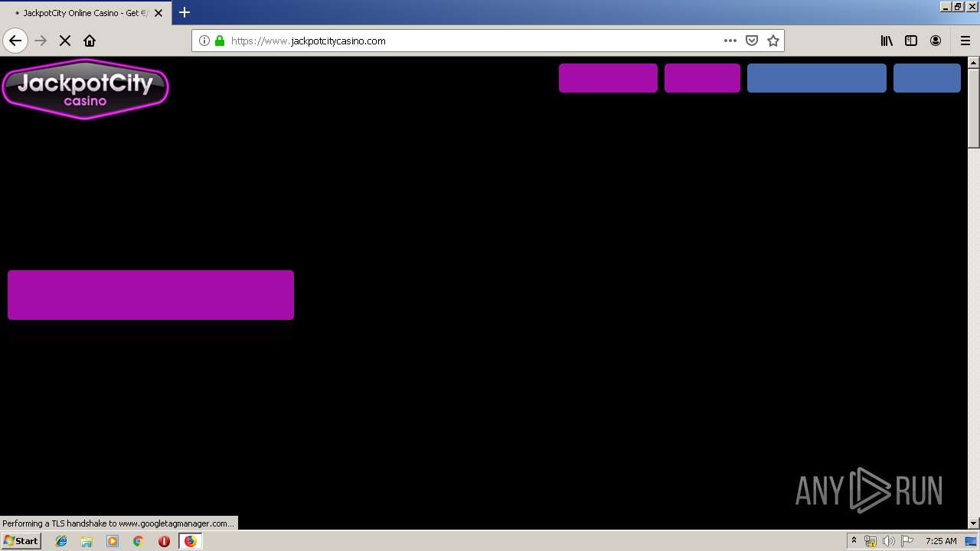
Task: Click the large purple banner button
Action: tap(151, 295)
